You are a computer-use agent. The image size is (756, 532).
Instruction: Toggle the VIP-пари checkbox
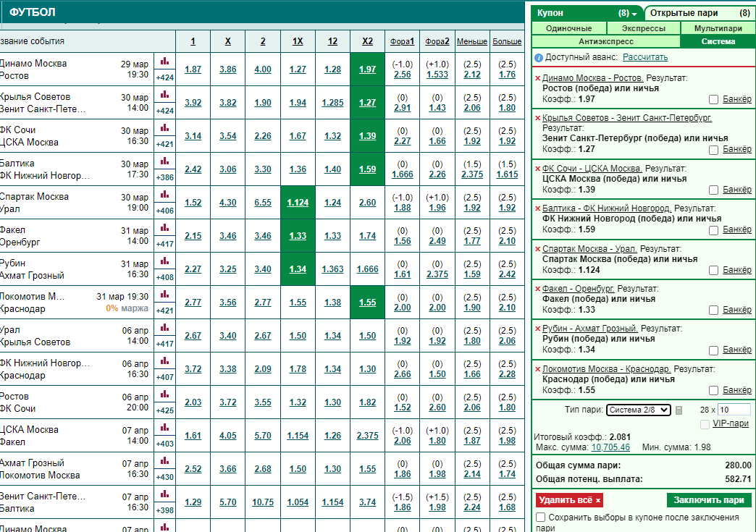[x=705, y=424]
